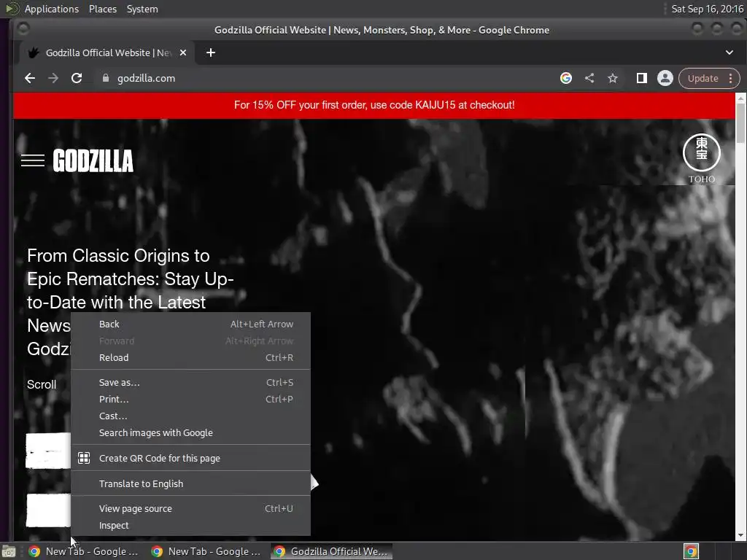
Task: Click headline 'From Classic Origins to'
Action: 118,256
